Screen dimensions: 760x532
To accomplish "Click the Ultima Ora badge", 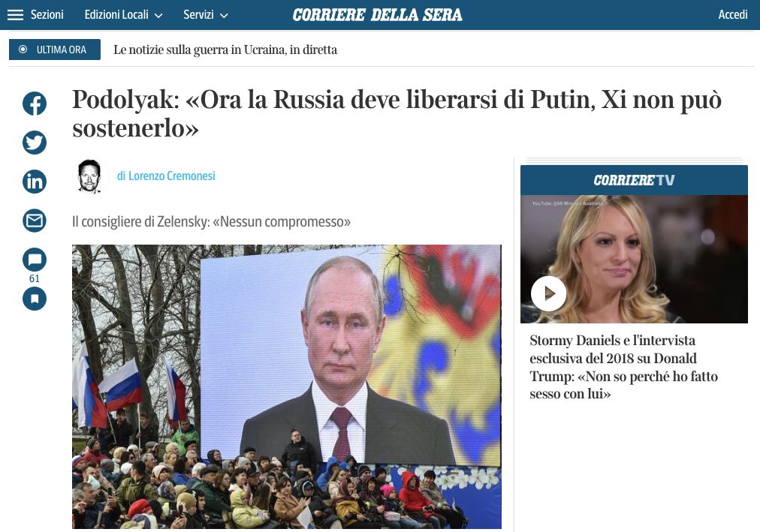I will (55, 50).
